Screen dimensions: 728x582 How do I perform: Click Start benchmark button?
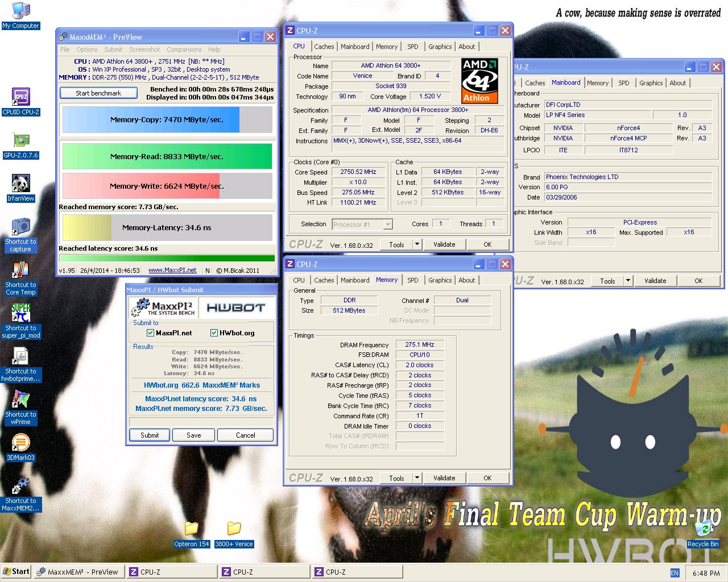[98, 93]
